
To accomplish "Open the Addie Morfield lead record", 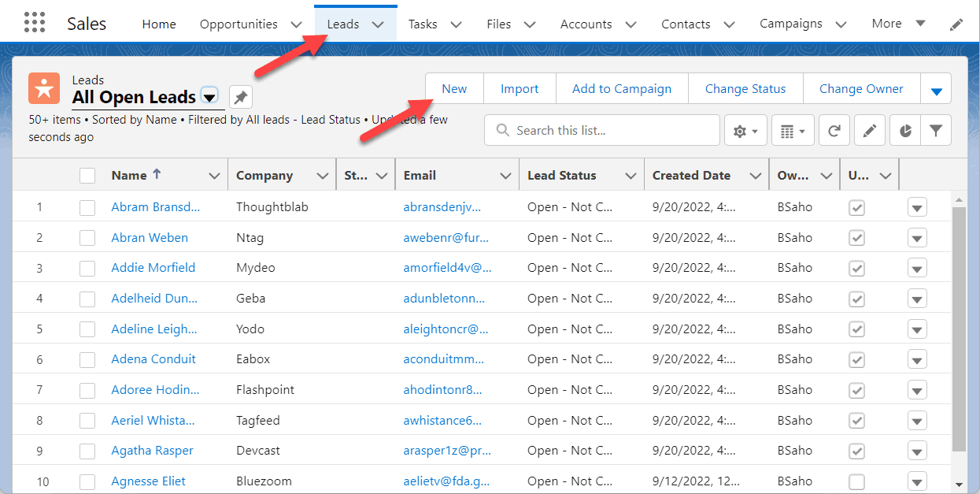I will click(x=153, y=267).
